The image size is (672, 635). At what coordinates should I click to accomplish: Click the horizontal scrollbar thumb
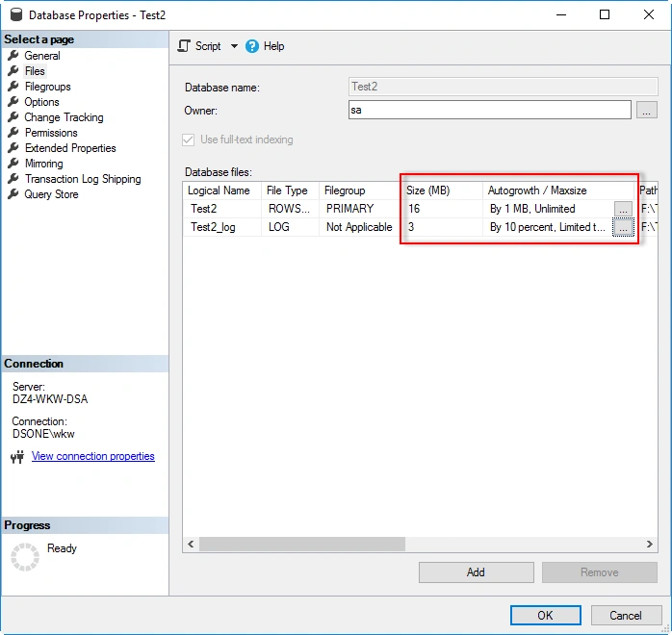pyautogui.click(x=302, y=544)
